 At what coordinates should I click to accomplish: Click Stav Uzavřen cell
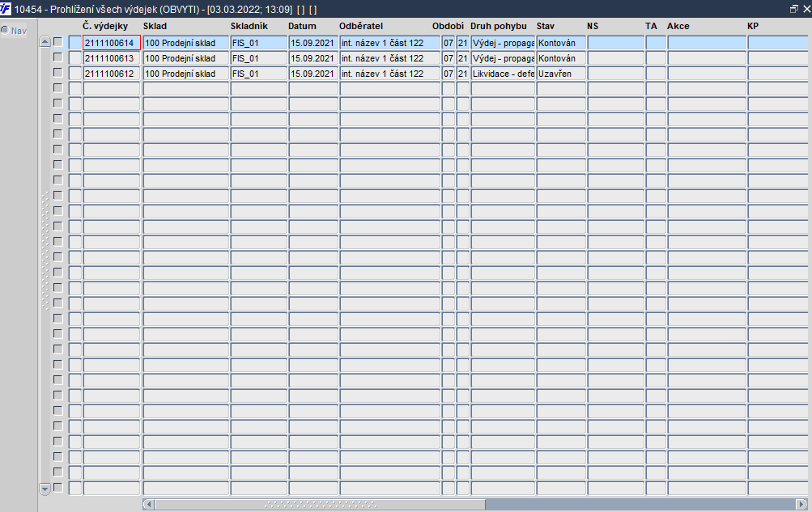pos(561,74)
